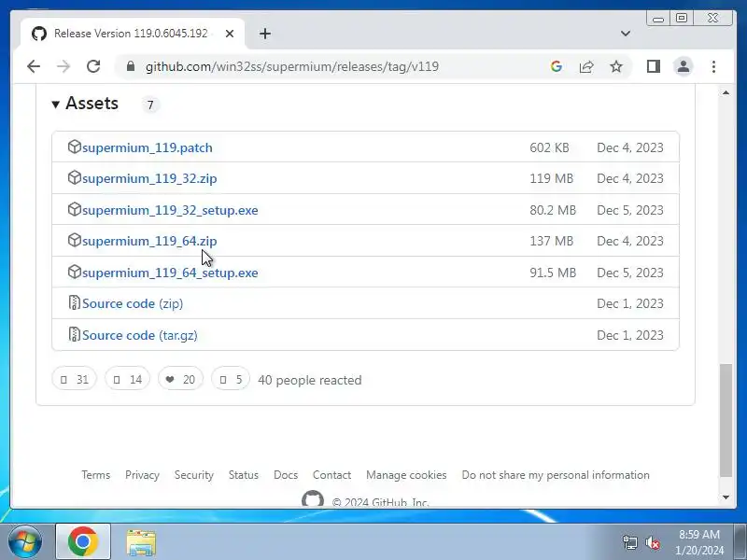Download supermium_119.patch
The image size is (747, 560).
(x=148, y=147)
